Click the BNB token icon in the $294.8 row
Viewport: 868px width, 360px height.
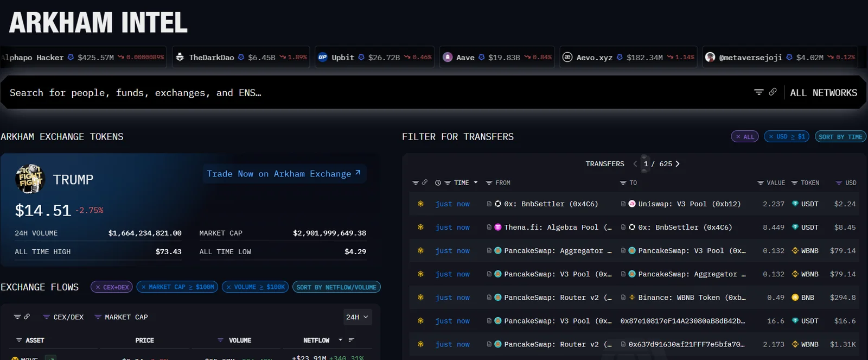tap(795, 298)
